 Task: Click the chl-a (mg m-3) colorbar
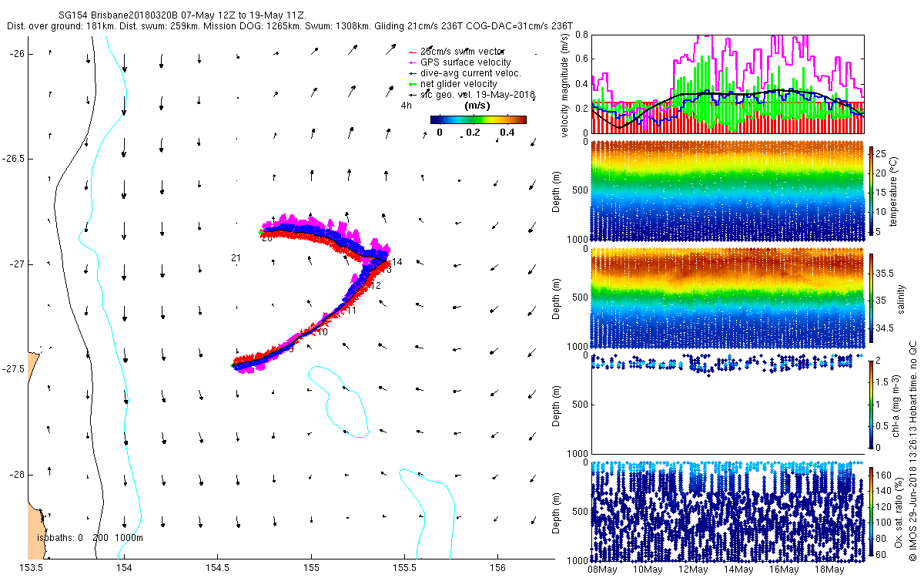click(x=872, y=404)
